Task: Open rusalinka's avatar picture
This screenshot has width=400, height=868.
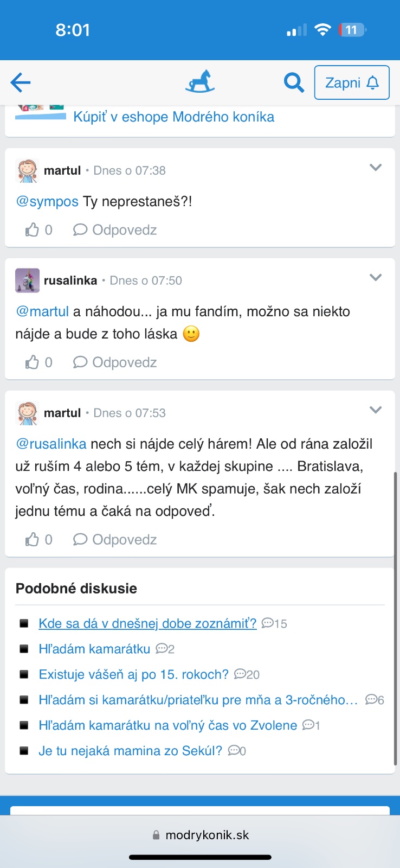Action: 27,280
